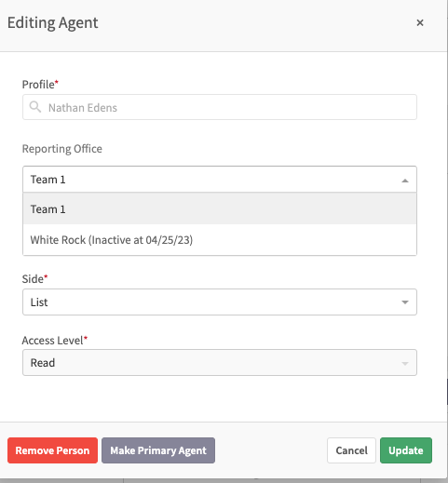Screen dimensions: 448x483
Task: Collapse Reporting Office list via up caret
Action: click(x=405, y=181)
